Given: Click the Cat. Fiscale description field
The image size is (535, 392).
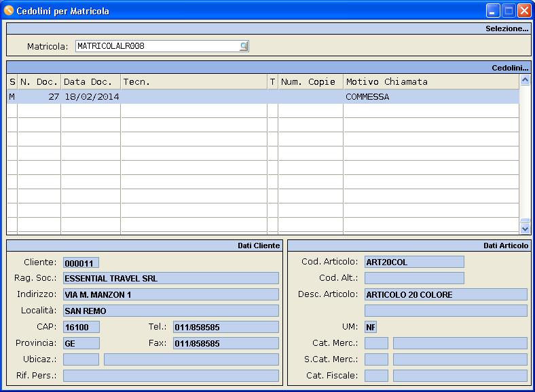Looking at the screenshot, I should click(x=460, y=376).
